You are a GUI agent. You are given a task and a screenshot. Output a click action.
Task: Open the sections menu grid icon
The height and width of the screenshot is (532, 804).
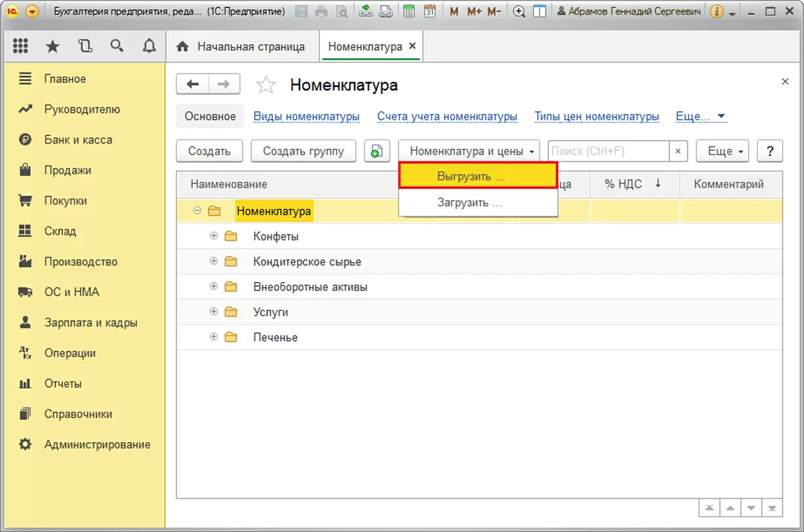pyautogui.click(x=20, y=46)
